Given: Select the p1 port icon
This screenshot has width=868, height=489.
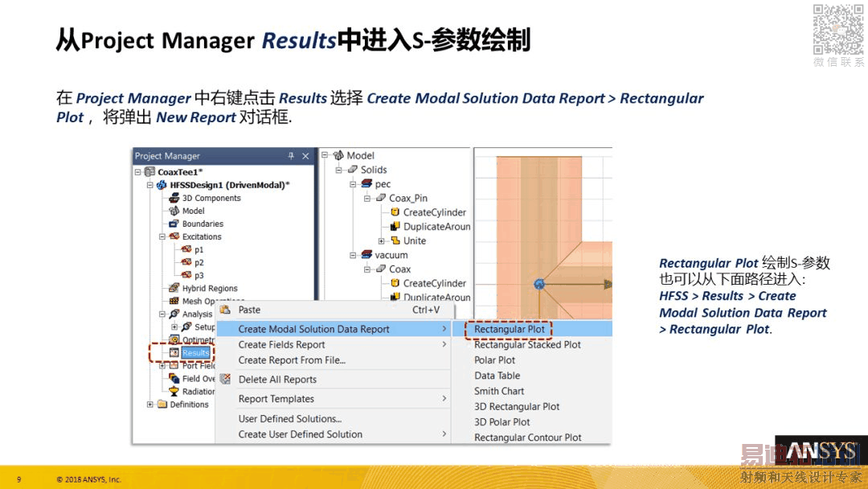Looking at the screenshot, I should coord(186,249).
